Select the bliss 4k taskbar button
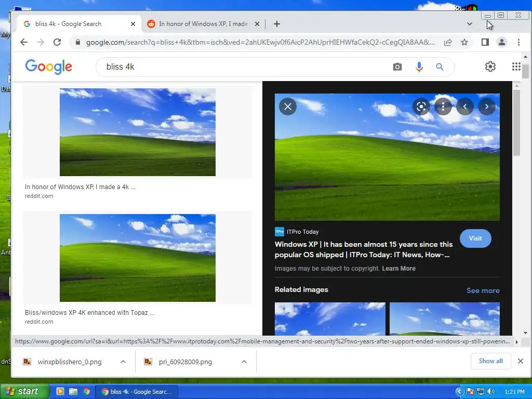The height and width of the screenshot is (399, 532). click(136, 392)
